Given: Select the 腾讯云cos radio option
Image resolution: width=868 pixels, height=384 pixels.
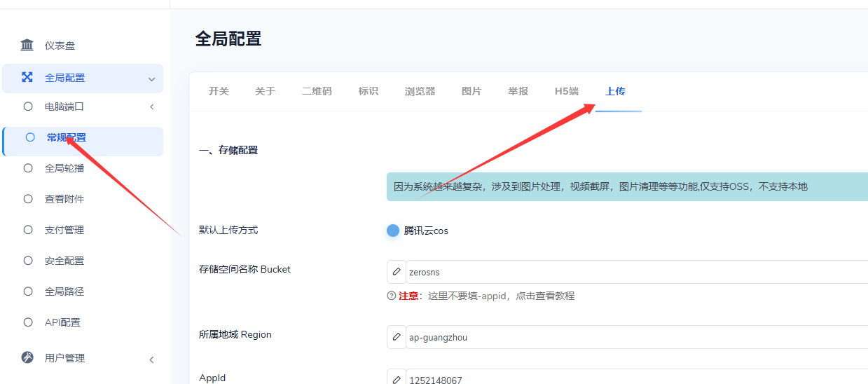Looking at the screenshot, I should 393,231.
